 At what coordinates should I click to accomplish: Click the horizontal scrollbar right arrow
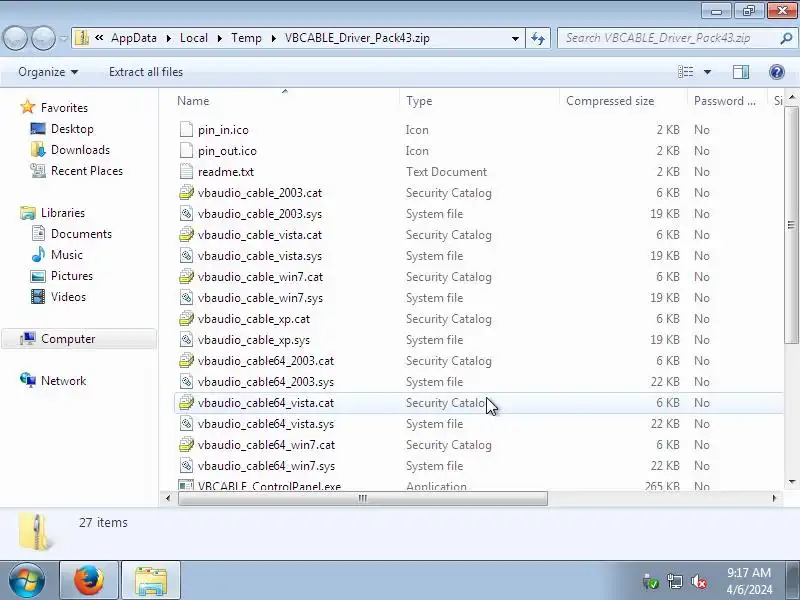774,498
